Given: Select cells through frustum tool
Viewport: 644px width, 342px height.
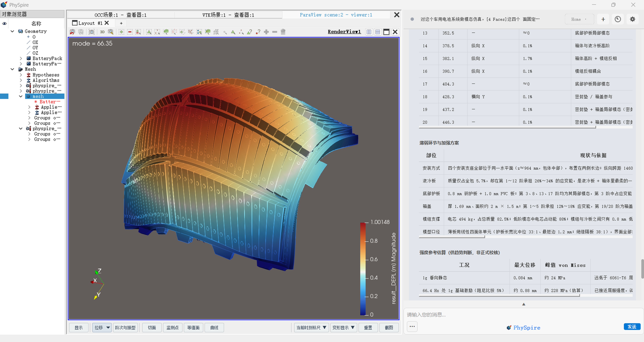Looking at the screenshot, I should pos(166,32).
